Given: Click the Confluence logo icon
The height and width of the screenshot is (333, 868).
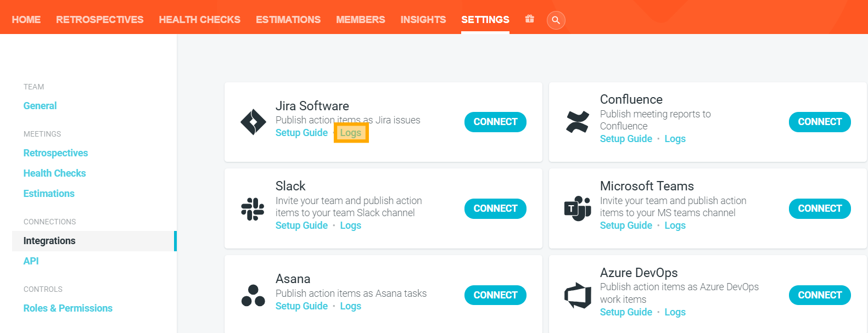Looking at the screenshot, I should 578,122.
